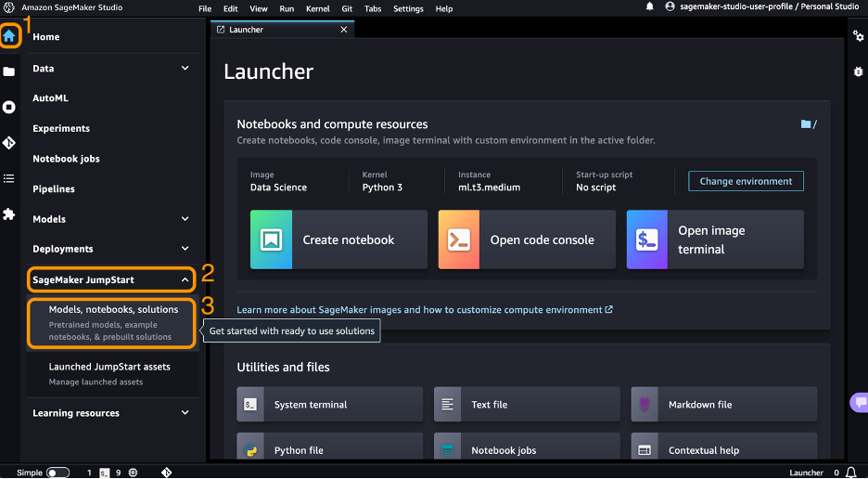This screenshot has height=479, width=868.
Task: Close the Launcher tab
Action: (x=344, y=30)
